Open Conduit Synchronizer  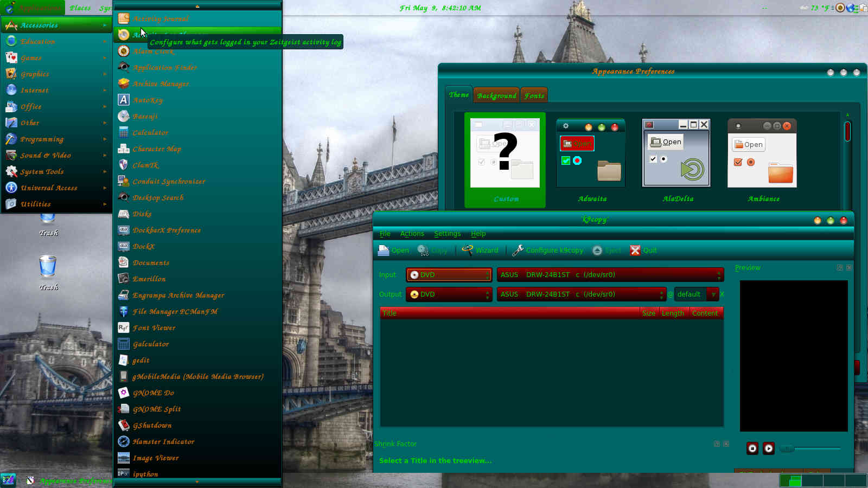point(197,181)
